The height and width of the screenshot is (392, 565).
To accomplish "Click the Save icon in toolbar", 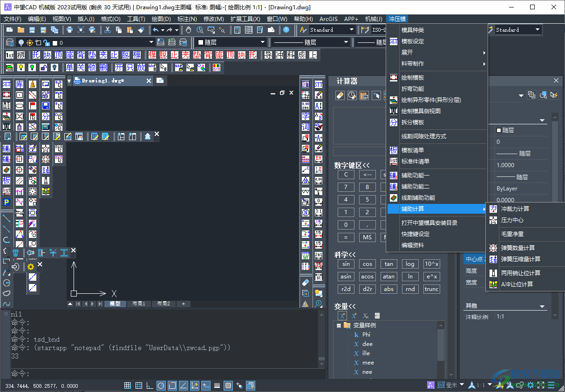I will 32,30.
